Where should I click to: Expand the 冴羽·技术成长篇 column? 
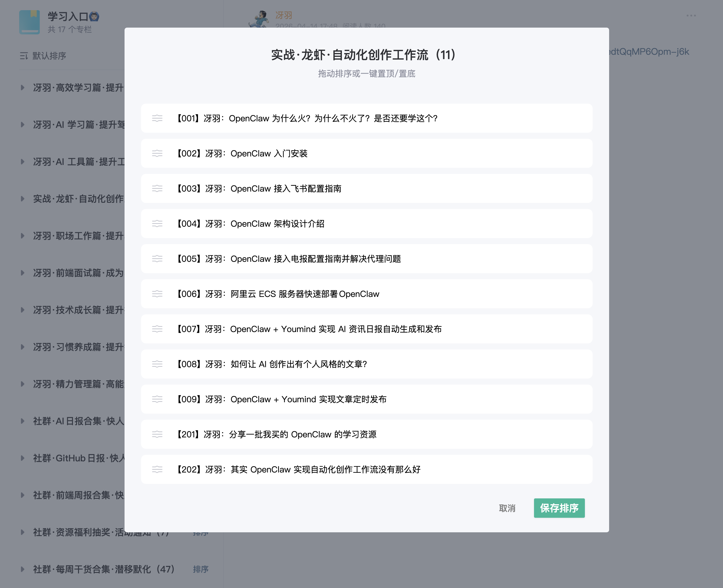22,310
